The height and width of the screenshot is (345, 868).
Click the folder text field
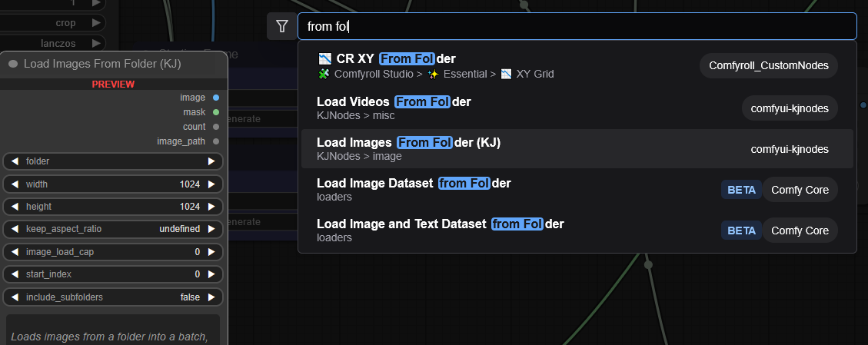(x=113, y=162)
